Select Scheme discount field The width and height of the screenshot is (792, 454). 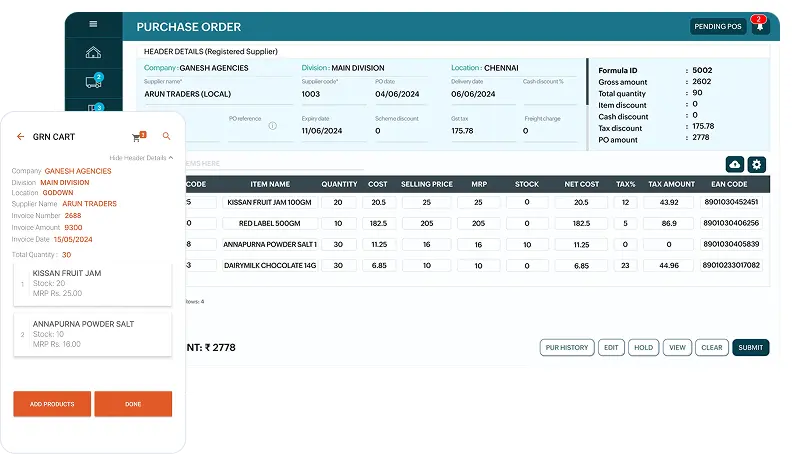coord(401,131)
